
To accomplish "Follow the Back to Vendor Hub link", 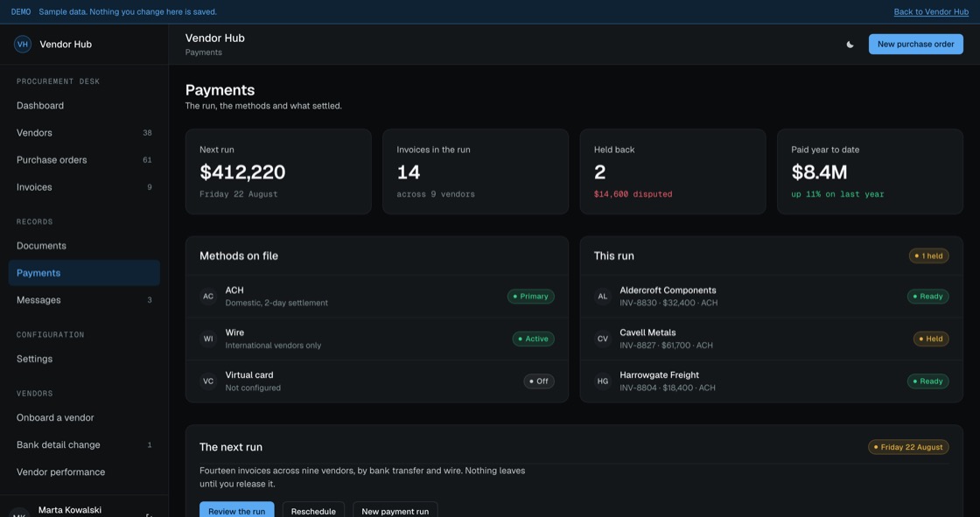I will [x=931, y=12].
